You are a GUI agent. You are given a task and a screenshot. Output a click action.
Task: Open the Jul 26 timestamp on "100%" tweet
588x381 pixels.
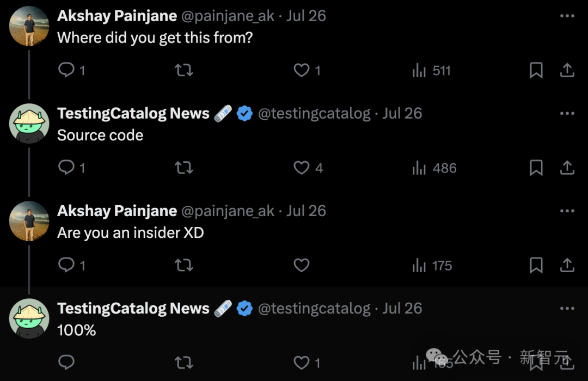pyautogui.click(x=402, y=308)
